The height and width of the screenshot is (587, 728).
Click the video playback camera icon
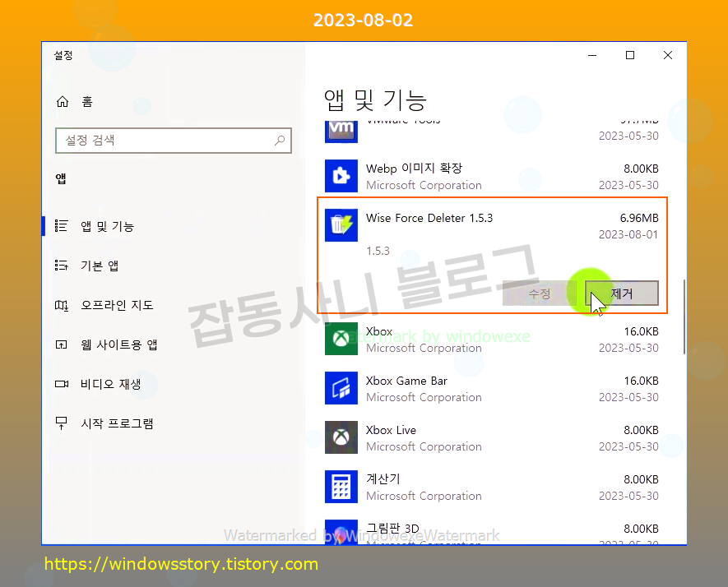pyautogui.click(x=62, y=384)
